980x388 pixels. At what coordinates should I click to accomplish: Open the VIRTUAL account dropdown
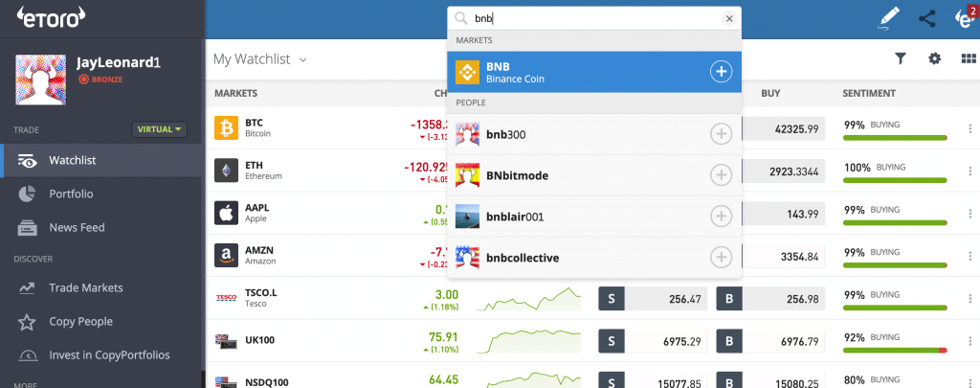(x=160, y=129)
